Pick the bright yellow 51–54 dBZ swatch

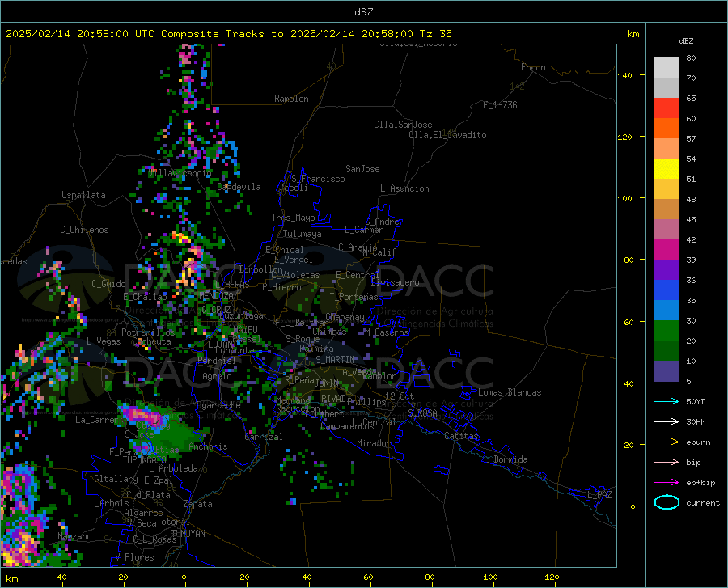667,169
